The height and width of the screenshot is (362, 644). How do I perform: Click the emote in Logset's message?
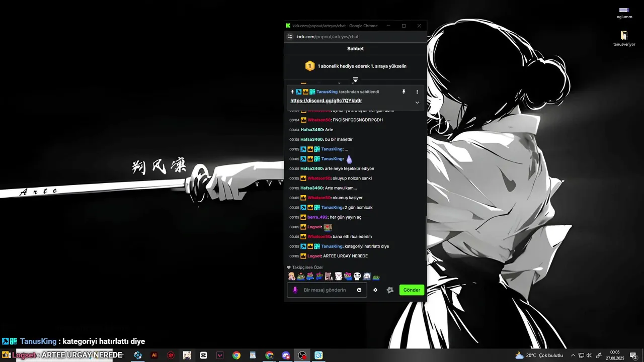tap(328, 227)
